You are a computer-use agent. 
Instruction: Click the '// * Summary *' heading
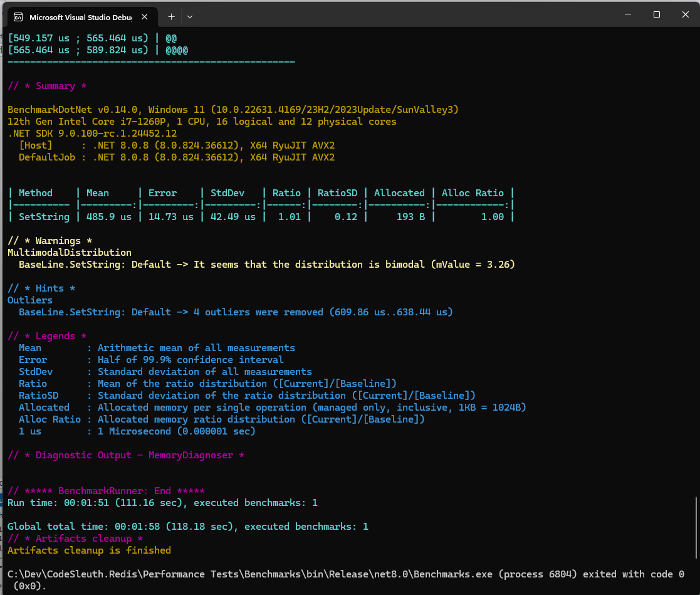(x=47, y=86)
